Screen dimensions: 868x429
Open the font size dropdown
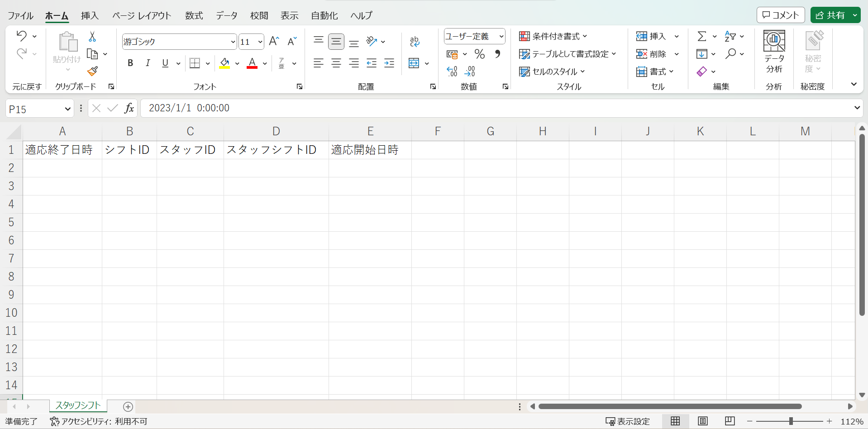point(260,42)
